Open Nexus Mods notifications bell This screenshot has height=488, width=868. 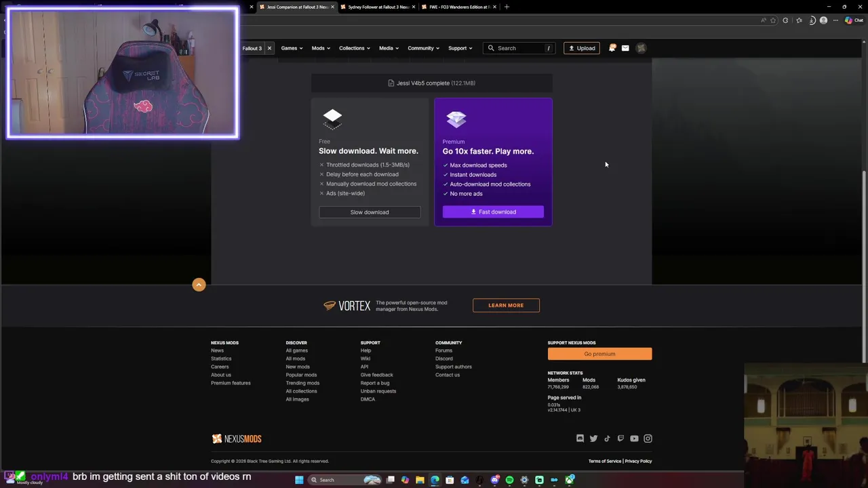click(612, 48)
